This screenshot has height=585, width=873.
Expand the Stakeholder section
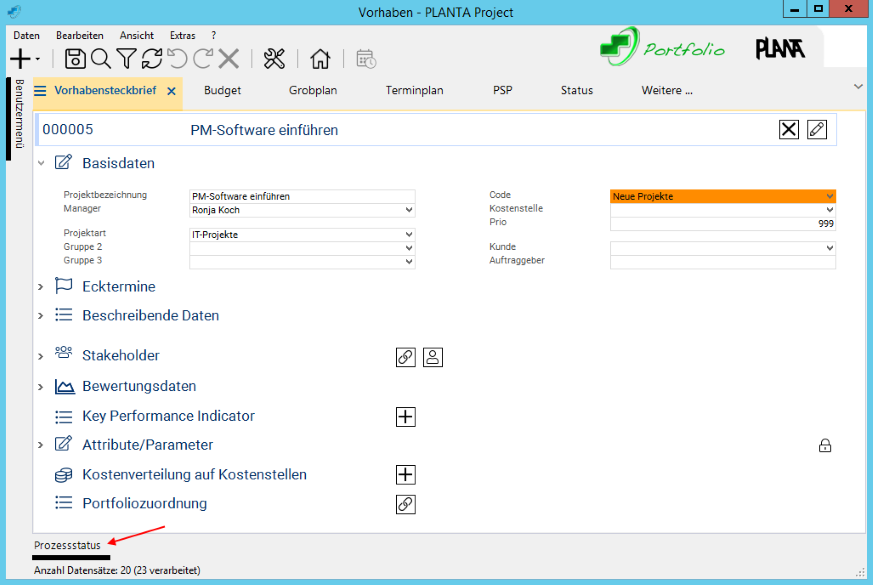(41, 356)
